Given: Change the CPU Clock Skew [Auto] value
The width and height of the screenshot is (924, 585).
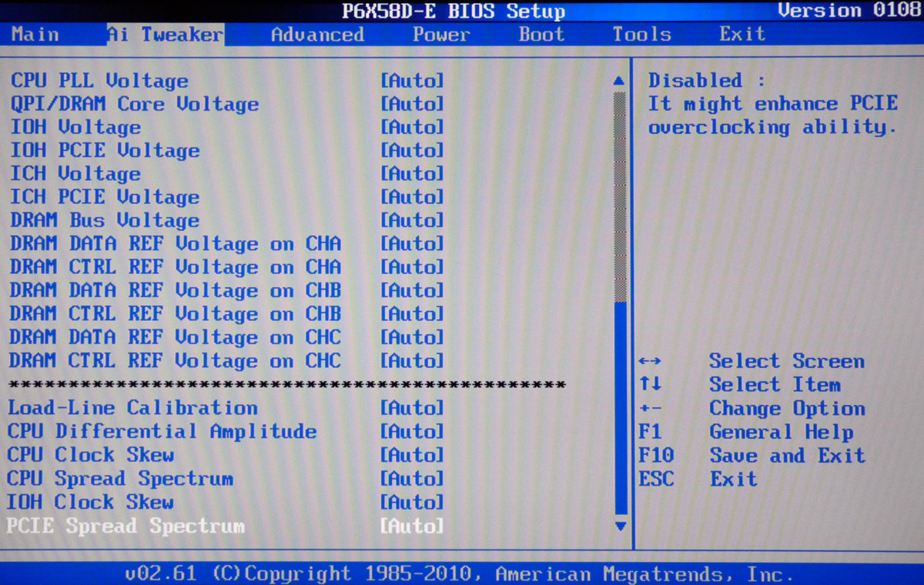Looking at the screenshot, I should coord(413,455).
